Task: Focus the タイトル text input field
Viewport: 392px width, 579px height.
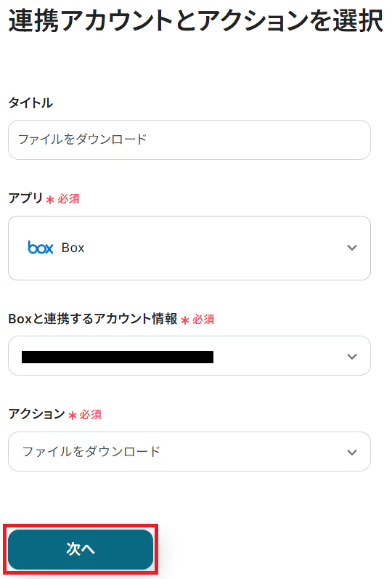Action: 189,139
